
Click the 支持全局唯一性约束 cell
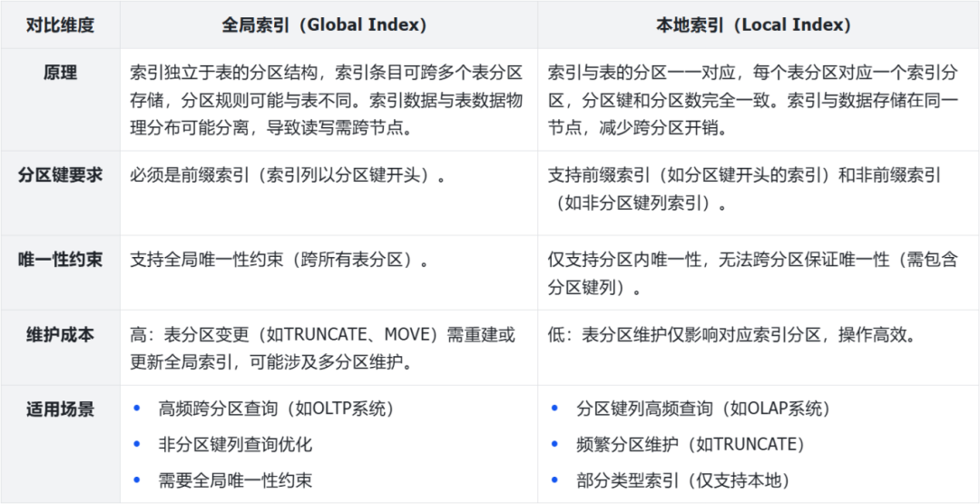coord(279,261)
